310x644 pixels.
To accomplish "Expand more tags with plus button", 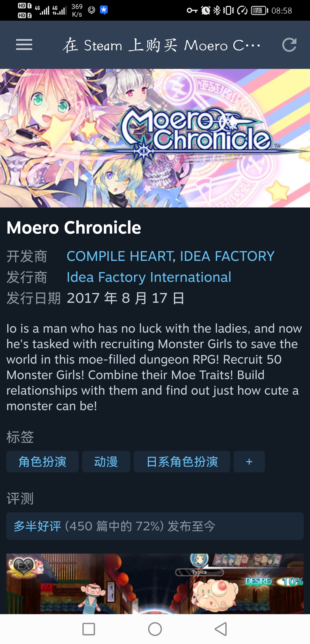I will (249, 462).
